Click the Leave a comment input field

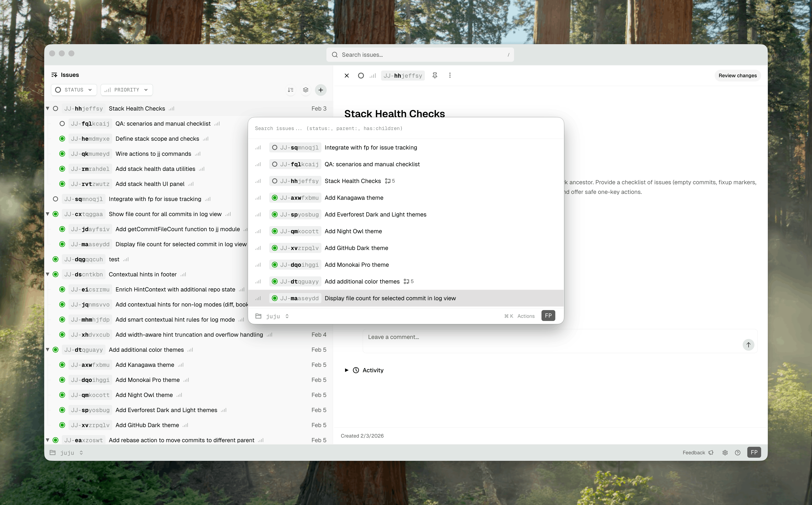click(x=534, y=337)
